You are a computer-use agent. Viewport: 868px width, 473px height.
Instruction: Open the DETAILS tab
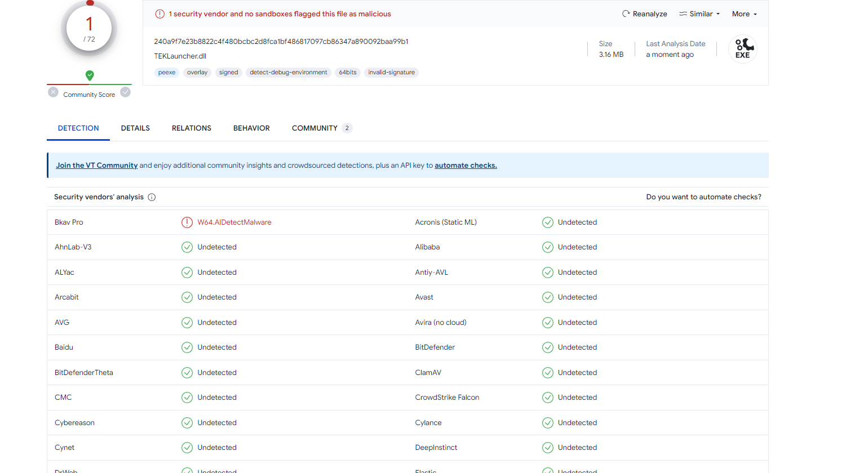135,128
